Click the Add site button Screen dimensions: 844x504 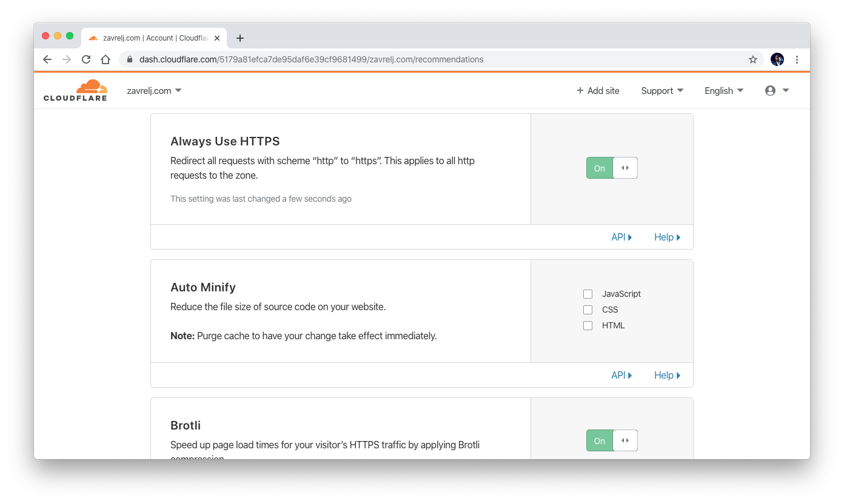tap(598, 90)
